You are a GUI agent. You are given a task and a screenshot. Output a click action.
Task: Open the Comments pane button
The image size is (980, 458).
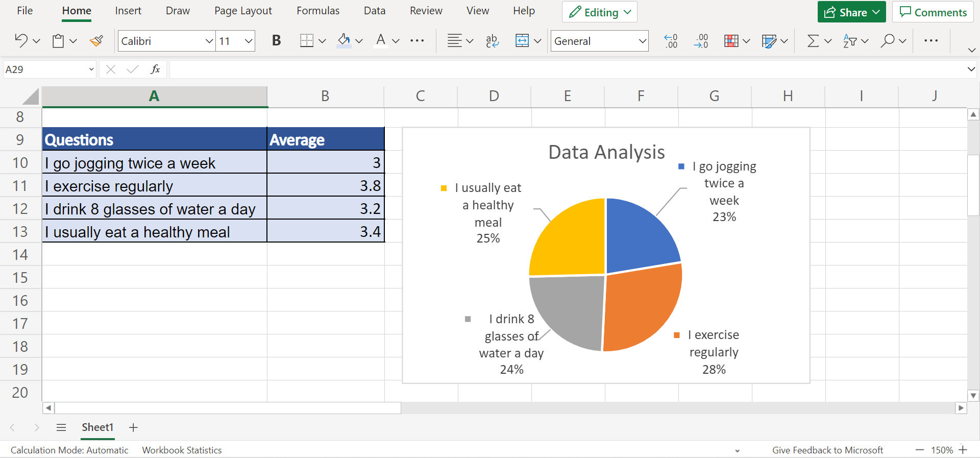coord(933,12)
